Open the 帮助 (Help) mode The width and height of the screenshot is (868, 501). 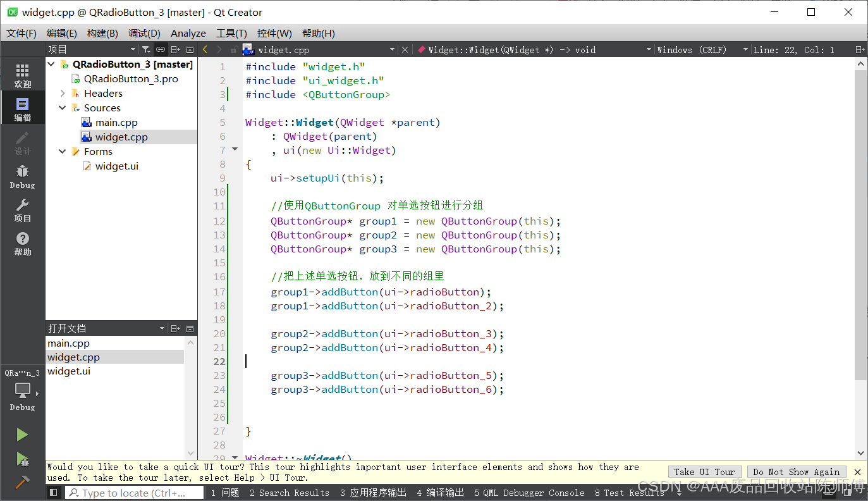22,244
